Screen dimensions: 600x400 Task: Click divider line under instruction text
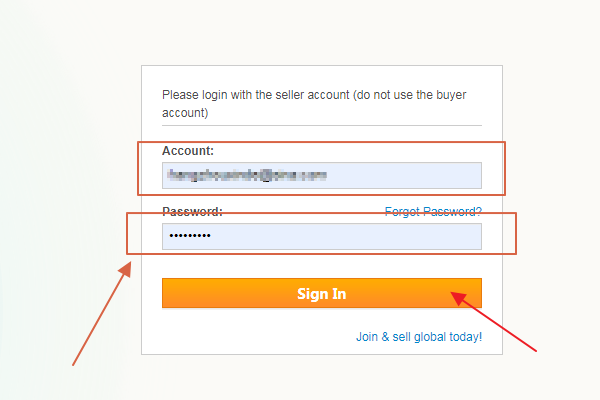click(x=322, y=125)
